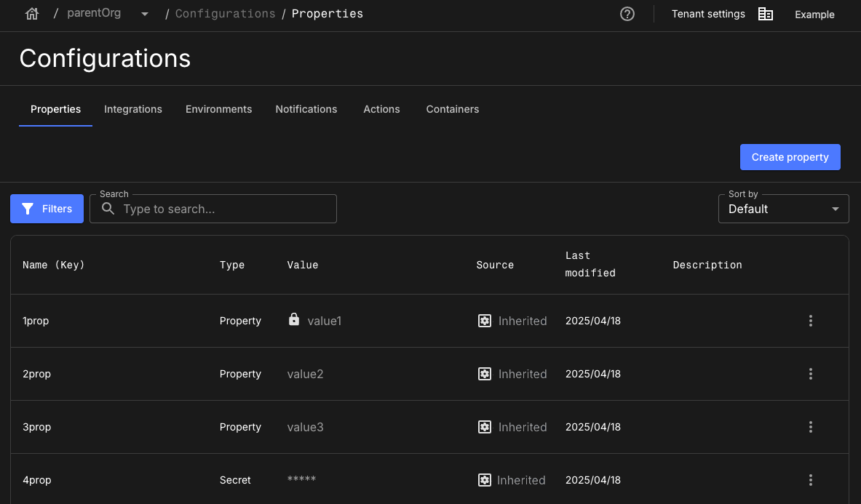The width and height of the screenshot is (861, 504).
Task: Click the property search input field
Action: (226, 209)
